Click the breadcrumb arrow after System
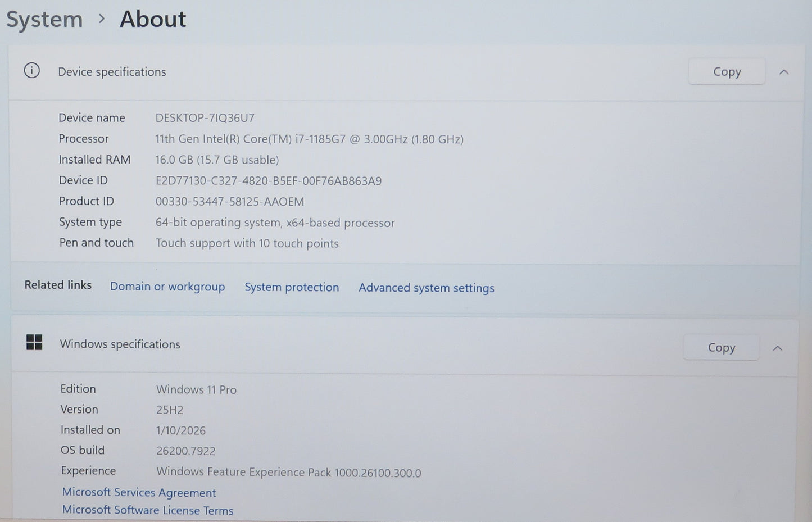 pyautogui.click(x=101, y=19)
